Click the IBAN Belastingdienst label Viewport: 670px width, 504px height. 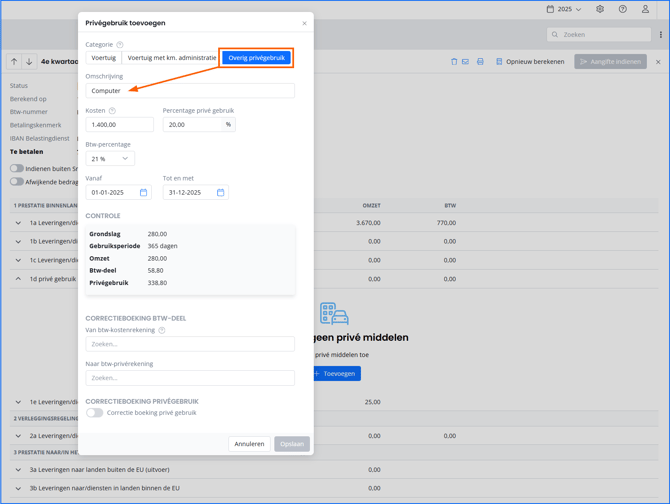coord(40,138)
